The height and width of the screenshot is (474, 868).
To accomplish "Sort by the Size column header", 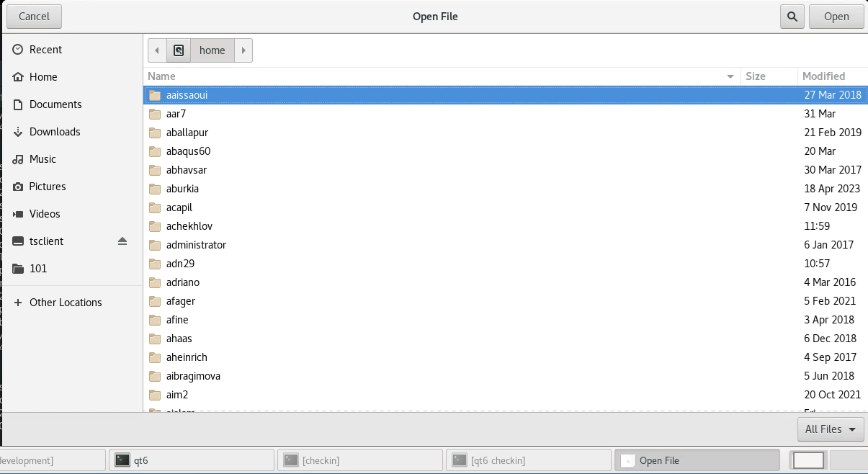I will tap(769, 76).
